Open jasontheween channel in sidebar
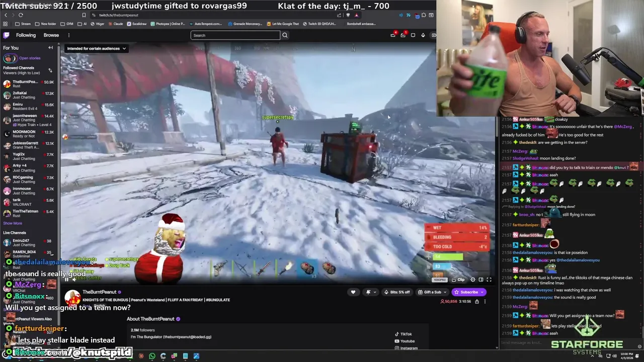Screen dimensions: 644x362 pos(29,120)
